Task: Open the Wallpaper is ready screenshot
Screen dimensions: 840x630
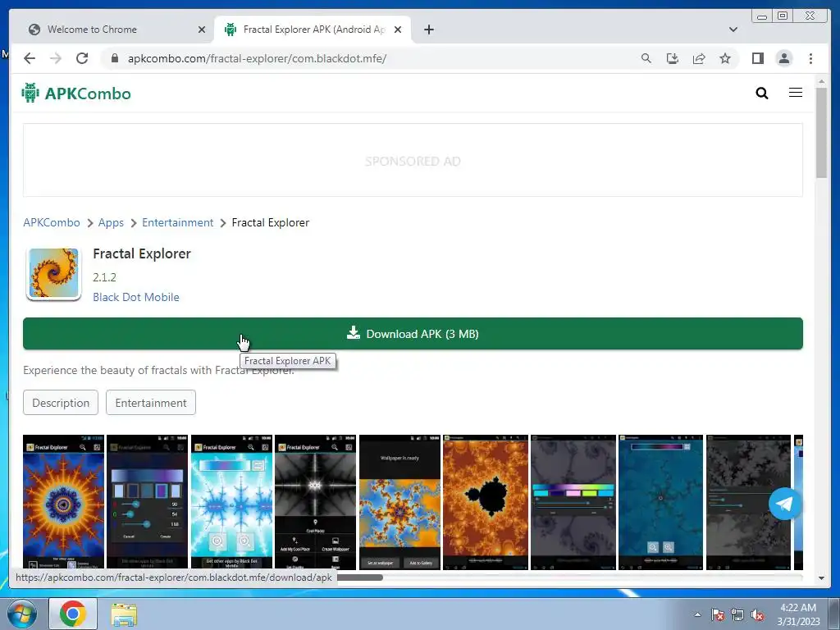Action: coord(399,502)
